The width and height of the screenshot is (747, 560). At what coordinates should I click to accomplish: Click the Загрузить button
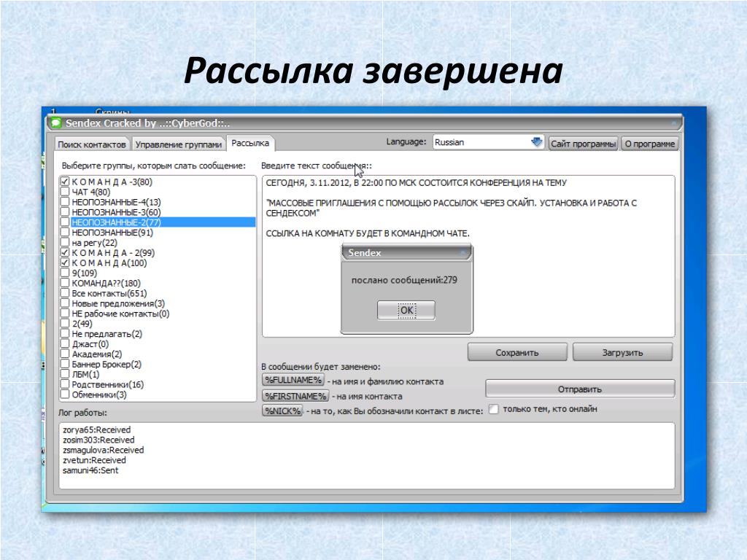point(623,352)
